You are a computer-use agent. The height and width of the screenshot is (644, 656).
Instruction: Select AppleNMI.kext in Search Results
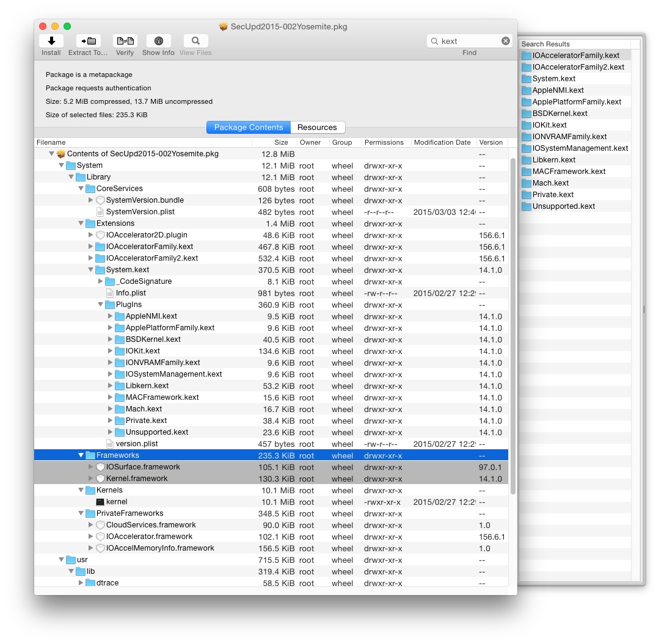(x=575, y=90)
